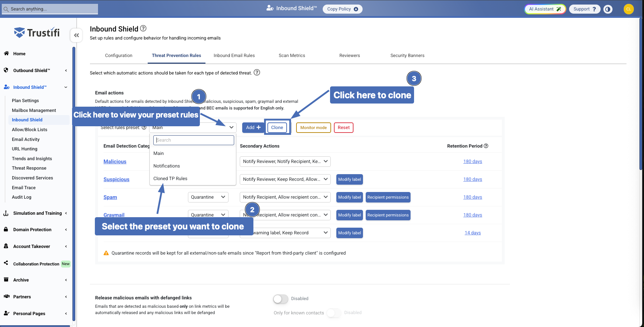
Task: Open Email Activity in sidebar
Action: coord(26,140)
